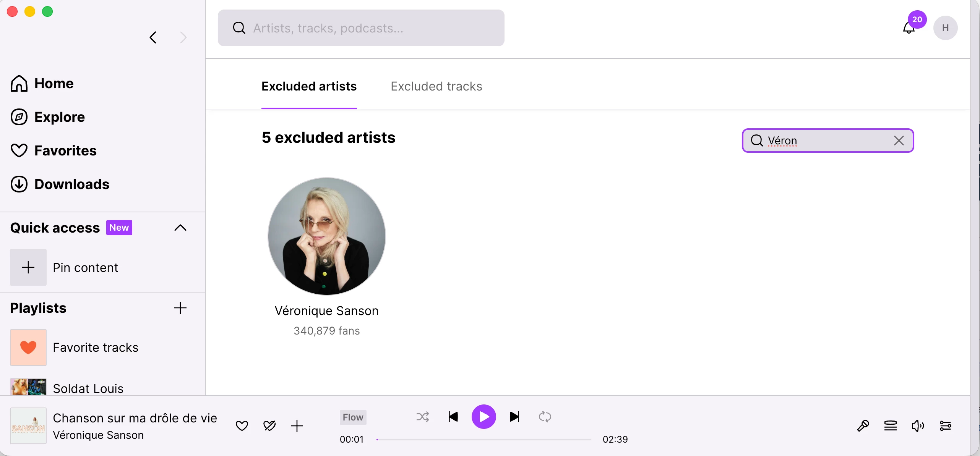Open Explore in sidebar
The width and height of the screenshot is (980, 456).
click(60, 117)
